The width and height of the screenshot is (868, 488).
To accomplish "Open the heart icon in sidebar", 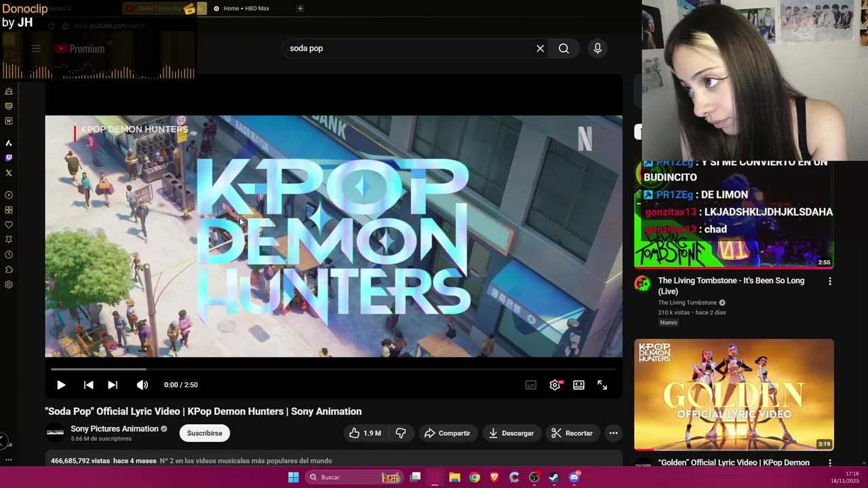I will [9, 225].
